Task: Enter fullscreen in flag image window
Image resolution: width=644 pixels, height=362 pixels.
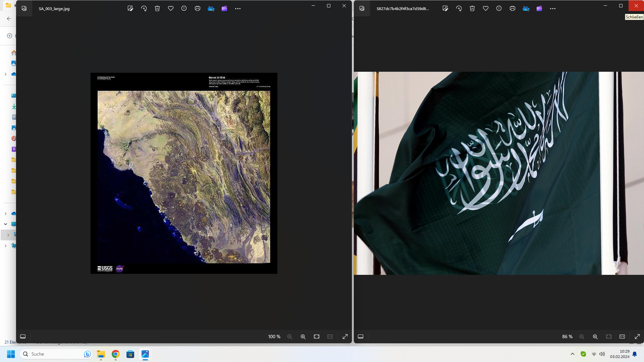Action: pos(637,337)
